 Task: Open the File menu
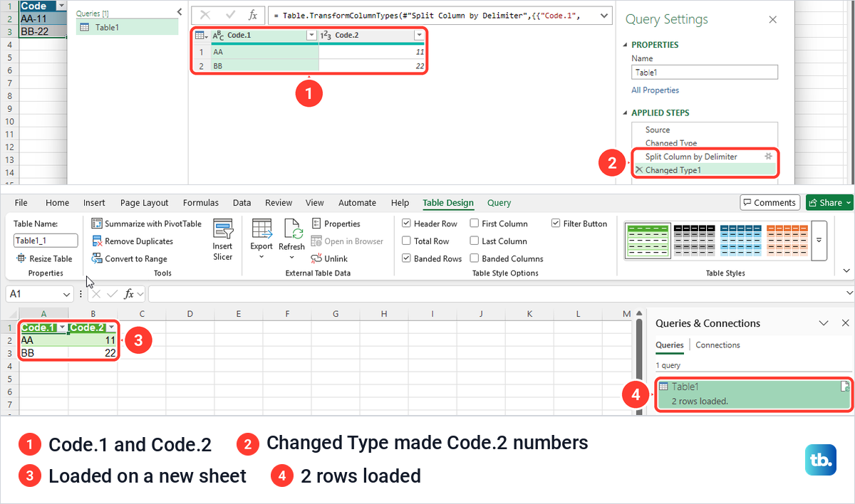[21, 203]
